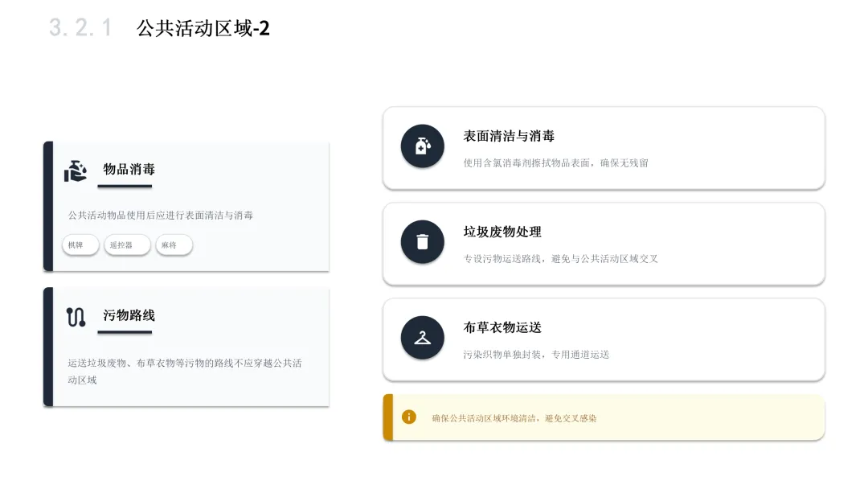Screen dimensions: 868x489
Task: Select the clothes hanger circle icon
Action: point(423,338)
